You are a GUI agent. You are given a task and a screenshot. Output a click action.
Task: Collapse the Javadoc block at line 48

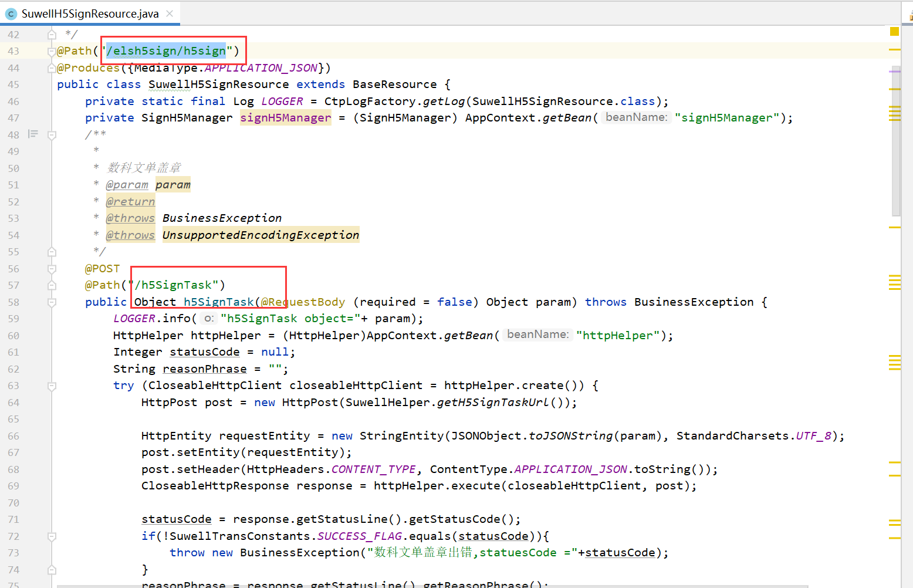tap(52, 135)
